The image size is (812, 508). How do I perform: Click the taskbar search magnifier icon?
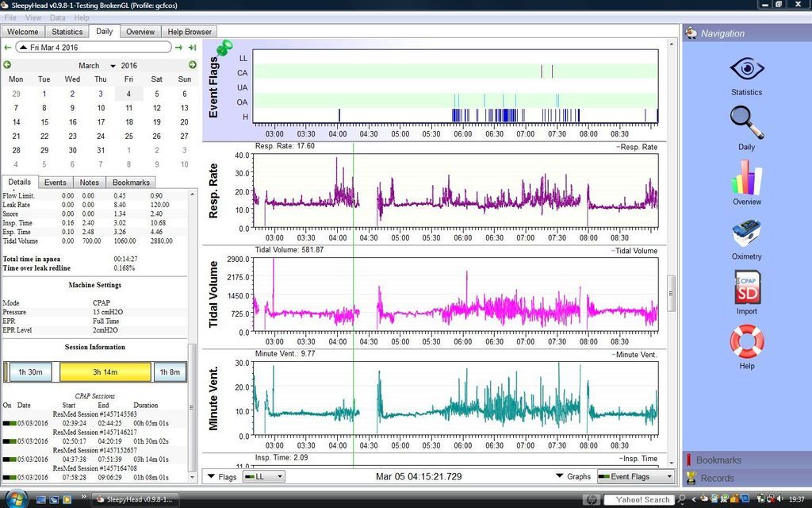[x=682, y=499]
